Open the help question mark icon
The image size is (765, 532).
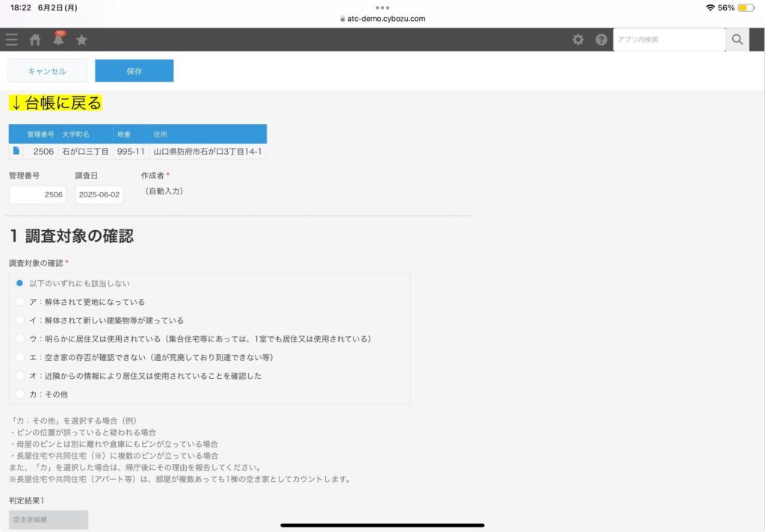tap(601, 40)
